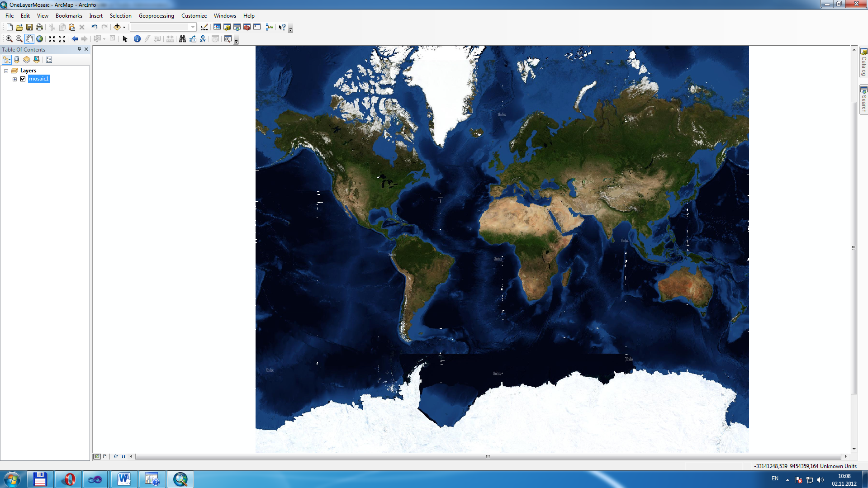Open the Catalog window from toolbar

[x=227, y=27]
